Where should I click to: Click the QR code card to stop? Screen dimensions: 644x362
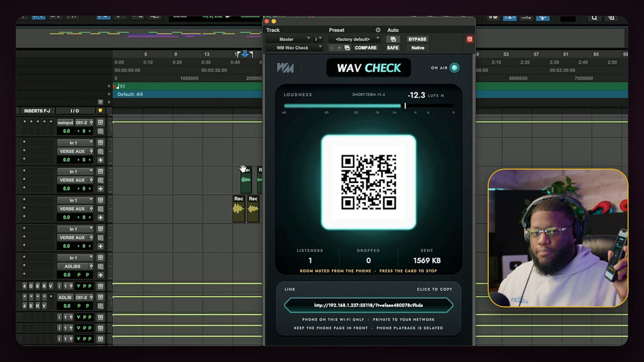pyautogui.click(x=368, y=182)
